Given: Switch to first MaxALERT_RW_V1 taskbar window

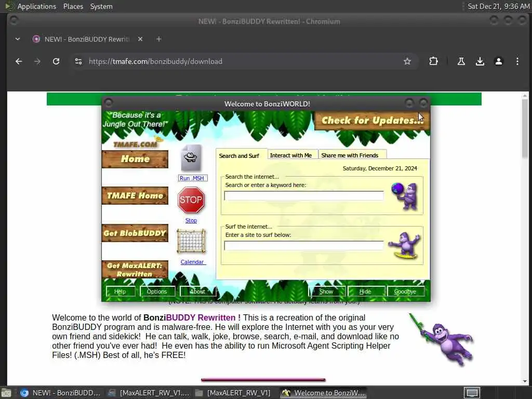Looking at the screenshot, I should point(149,393).
